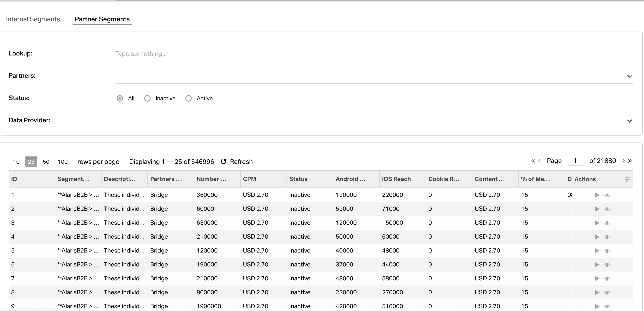This screenshot has width=644, height=311.
Task: Expand the Data Provider dropdown
Action: tap(629, 121)
